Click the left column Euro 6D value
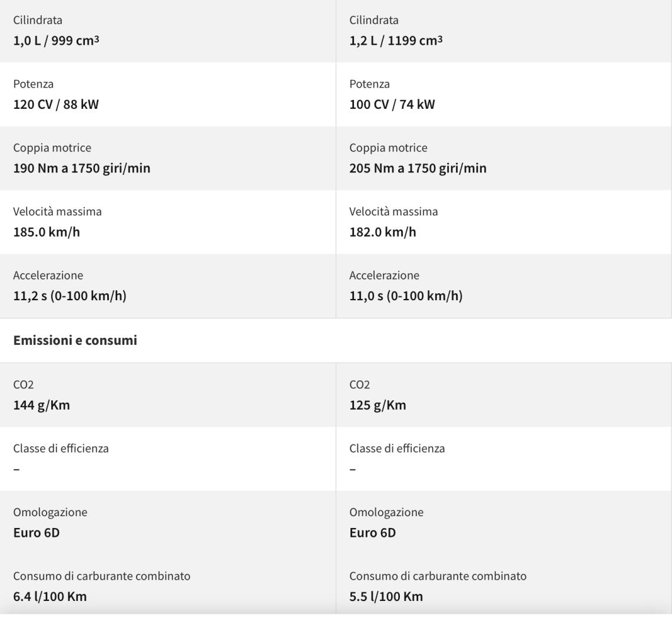Image resolution: width=672 pixels, height=618 pixels. pos(37,533)
